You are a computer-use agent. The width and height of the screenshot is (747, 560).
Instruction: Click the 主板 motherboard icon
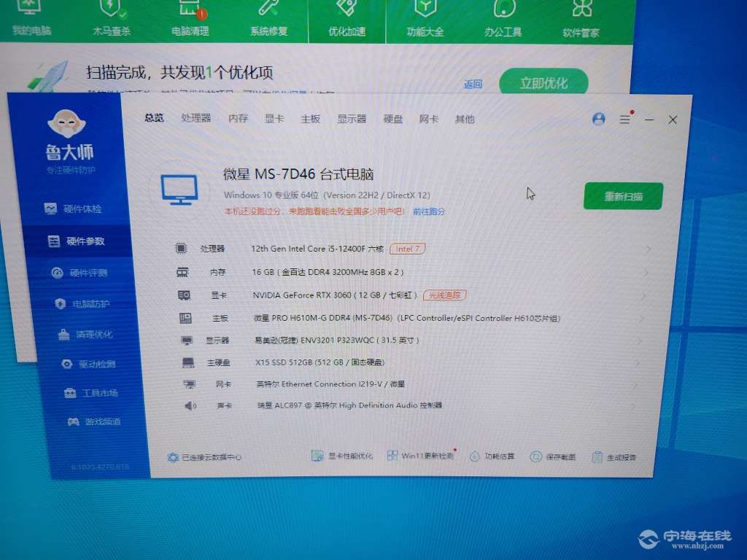[x=185, y=318]
